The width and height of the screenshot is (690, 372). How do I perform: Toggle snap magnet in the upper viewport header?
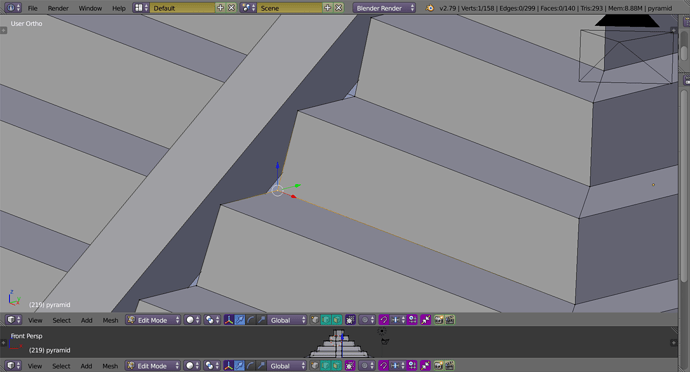coord(384,320)
